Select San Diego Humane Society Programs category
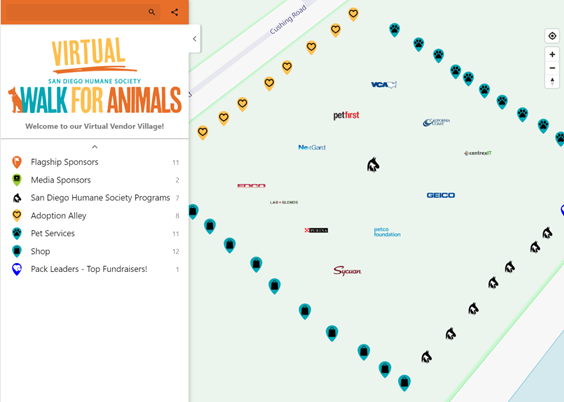The height and width of the screenshot is (402, 564). click(x=95, y=198)
